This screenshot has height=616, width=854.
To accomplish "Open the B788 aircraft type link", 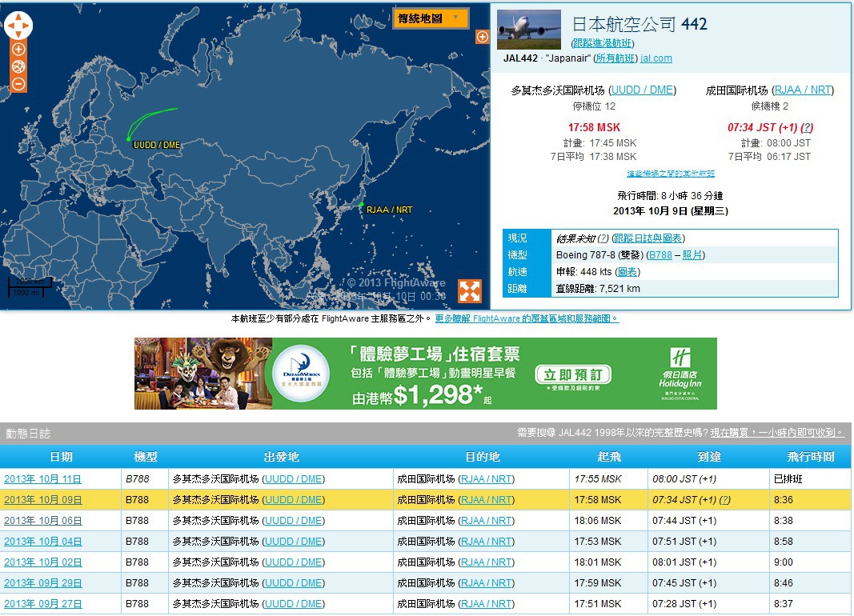I will 660,255.
